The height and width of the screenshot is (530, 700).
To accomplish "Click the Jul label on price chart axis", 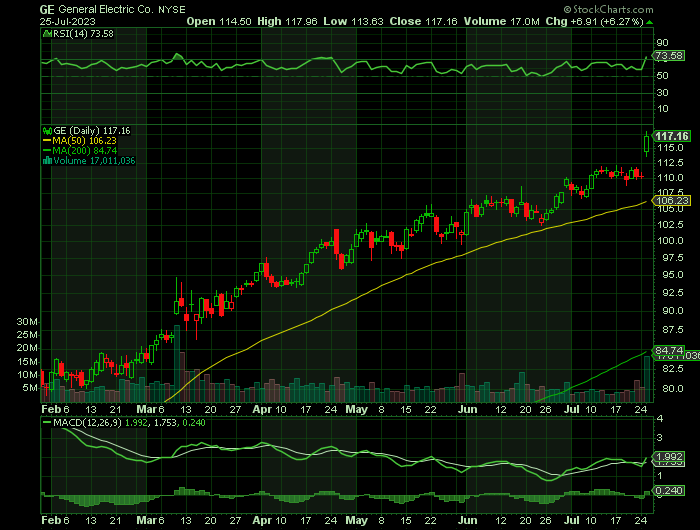I will [x=572, y=409].
